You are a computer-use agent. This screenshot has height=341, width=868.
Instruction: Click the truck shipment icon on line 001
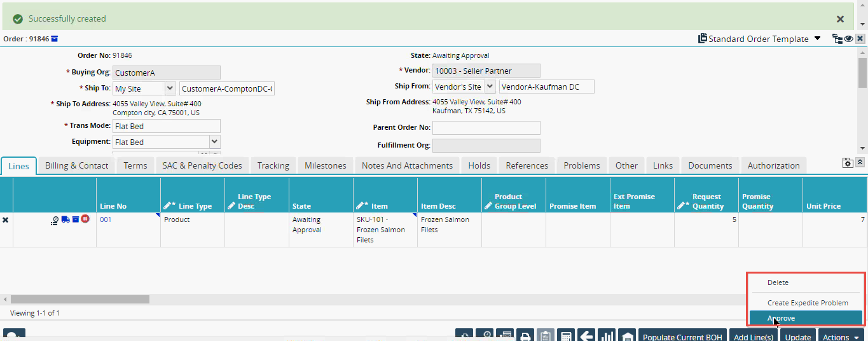(x=65, y=219)
